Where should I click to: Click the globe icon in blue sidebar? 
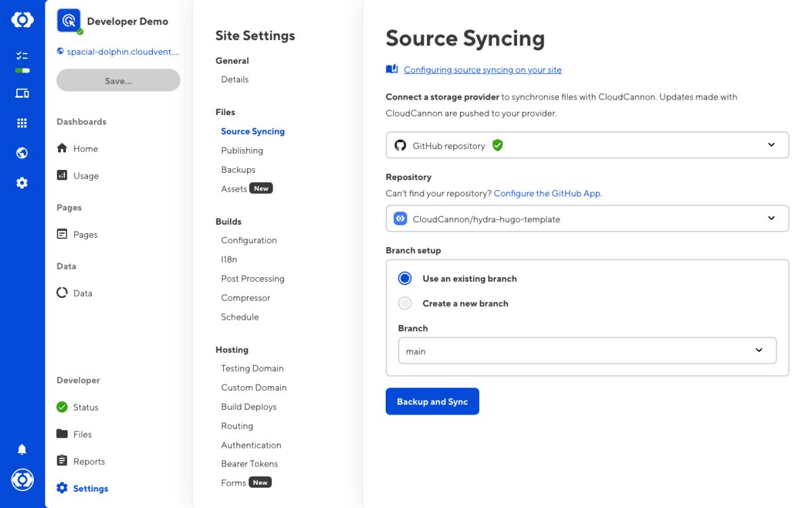point(22,153)
